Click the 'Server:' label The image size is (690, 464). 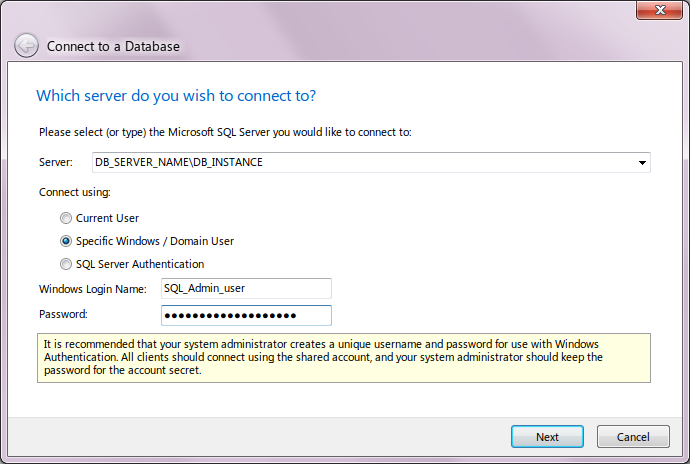pos(56,162)
